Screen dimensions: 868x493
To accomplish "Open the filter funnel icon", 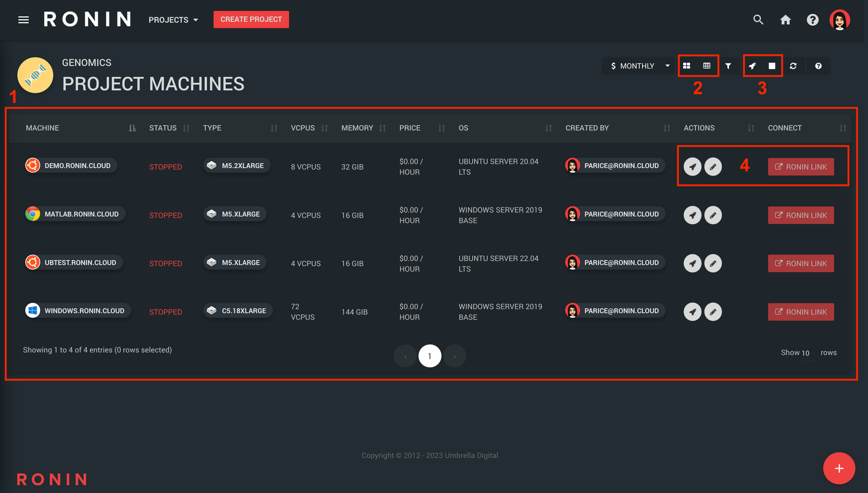I will coord(728,66).
